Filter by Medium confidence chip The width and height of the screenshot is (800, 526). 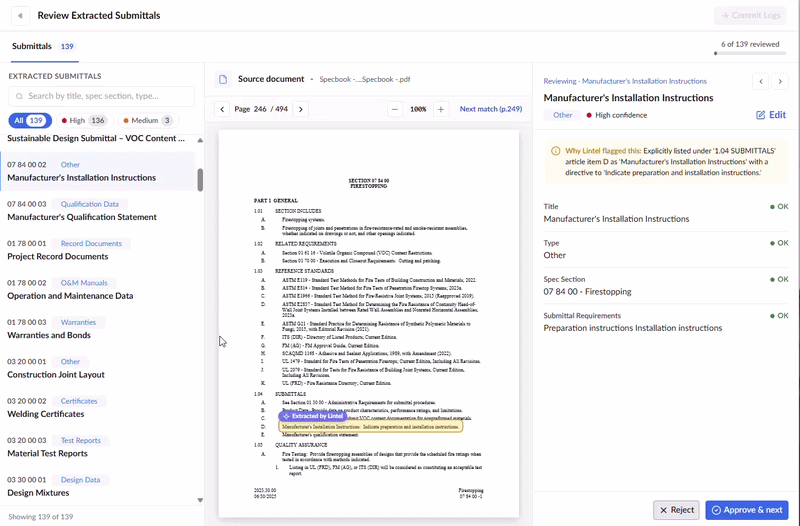[147, 120]
